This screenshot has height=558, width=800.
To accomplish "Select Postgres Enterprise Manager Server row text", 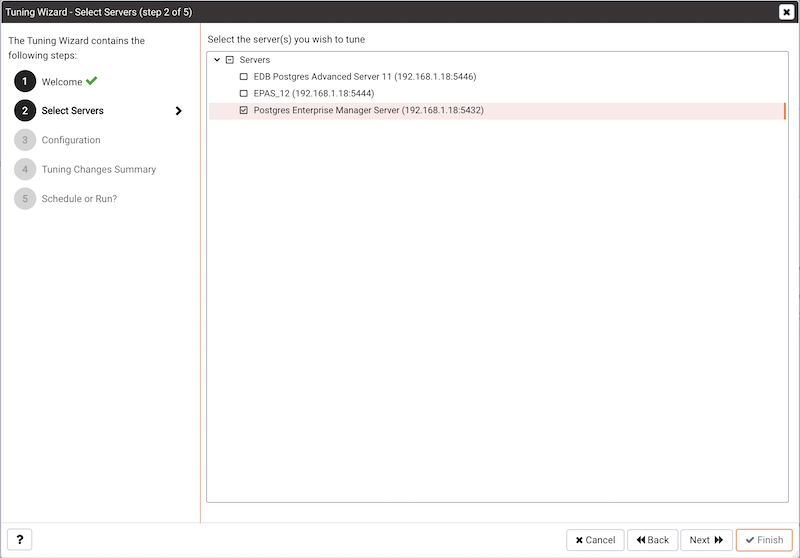I will click(368, 110).
